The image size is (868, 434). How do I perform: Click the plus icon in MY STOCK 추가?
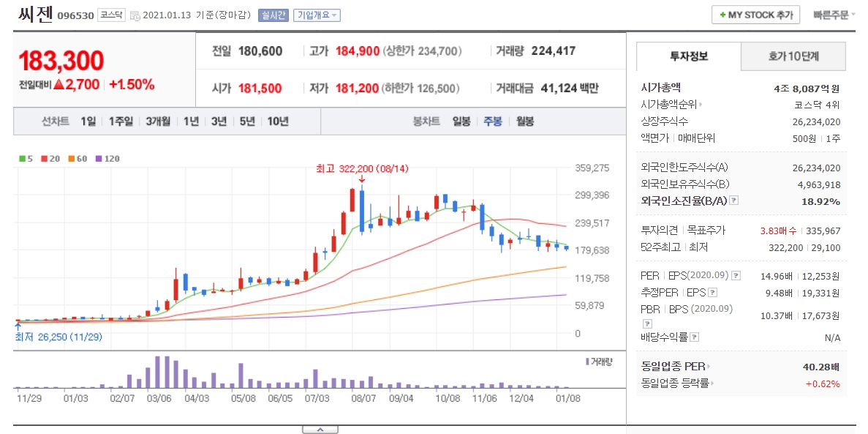(723, 15)
